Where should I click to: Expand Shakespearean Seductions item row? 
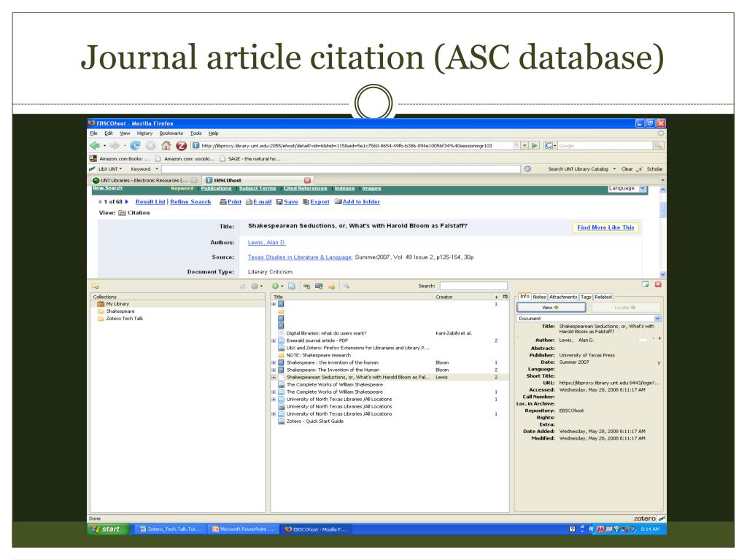[274, 377]
